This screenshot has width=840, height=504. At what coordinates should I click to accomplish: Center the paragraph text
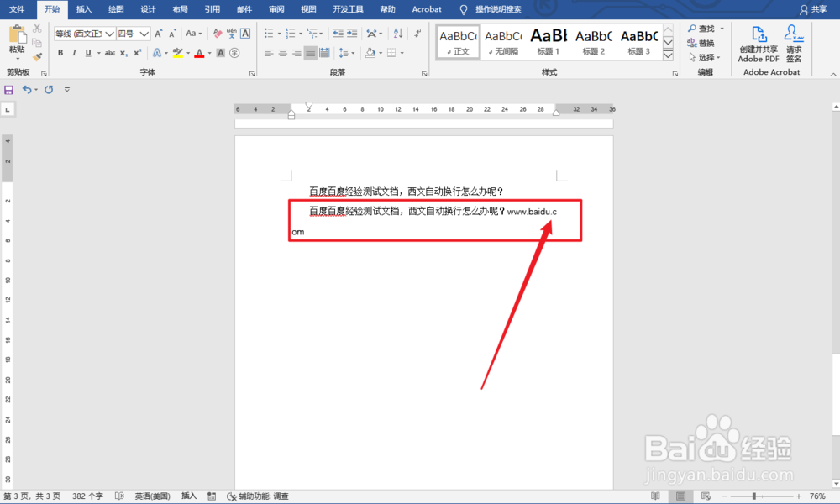283,53
